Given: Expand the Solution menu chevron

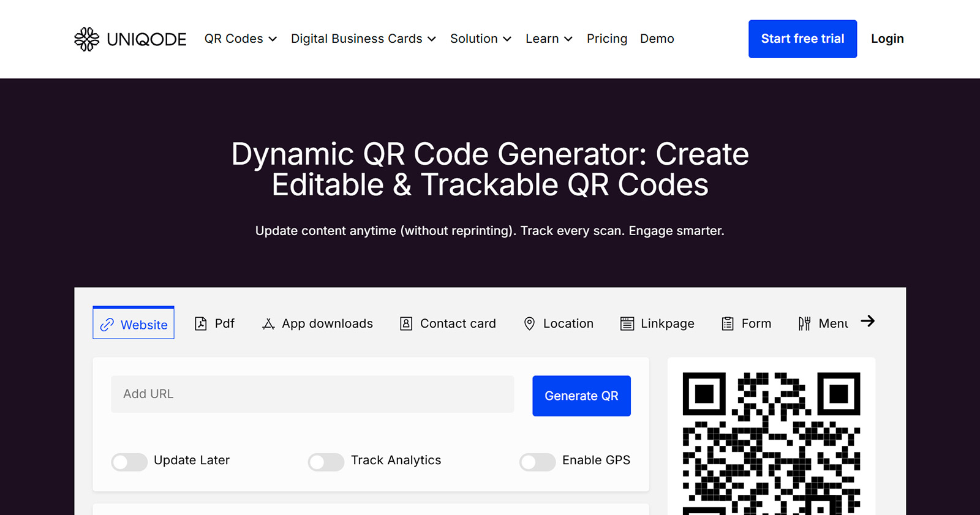Looking at the screenshot, I should (x=507, y=39).
